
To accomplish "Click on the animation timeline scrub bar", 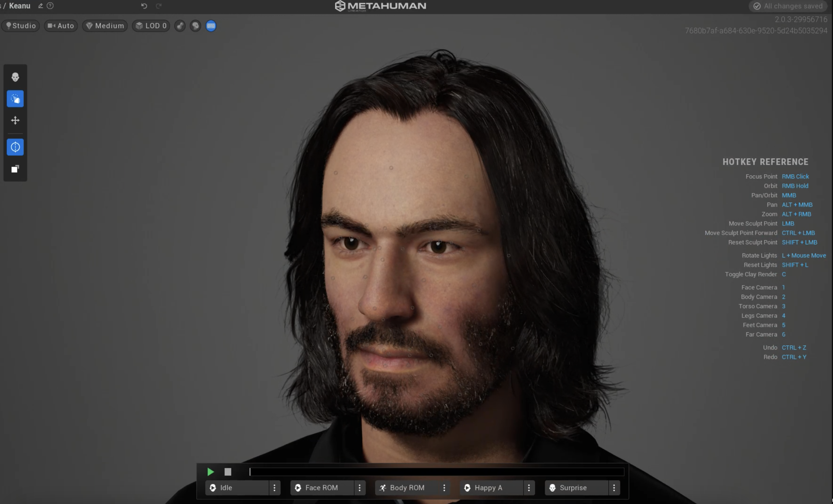I will pos(436,472).
